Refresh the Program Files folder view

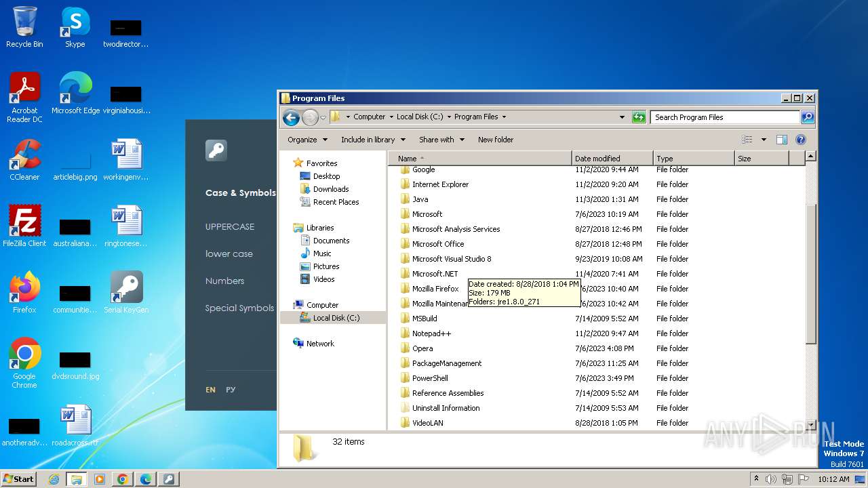pos(638,117)
